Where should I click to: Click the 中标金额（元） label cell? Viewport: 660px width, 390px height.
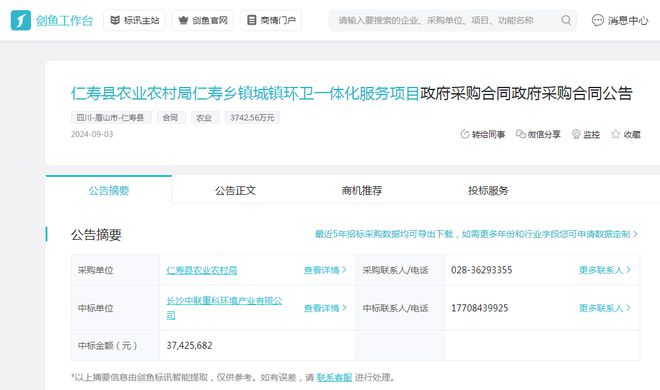[x=115, y=345]
